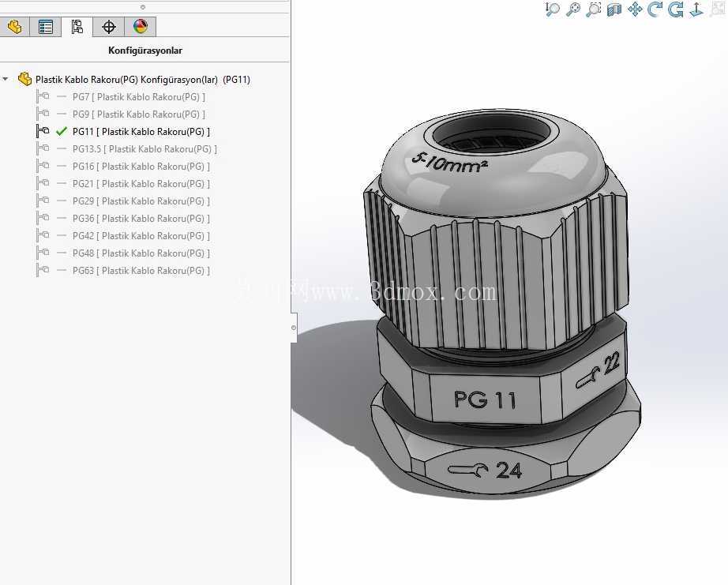Click the configuration icon of the PG7 row
Viewport: 728px width, 585px height.
point(43,96)
